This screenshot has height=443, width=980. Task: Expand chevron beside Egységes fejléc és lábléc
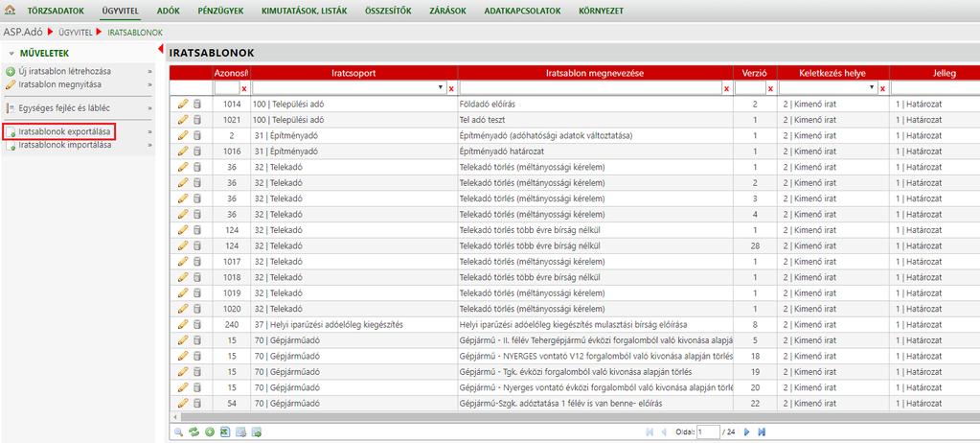[150, 108]
